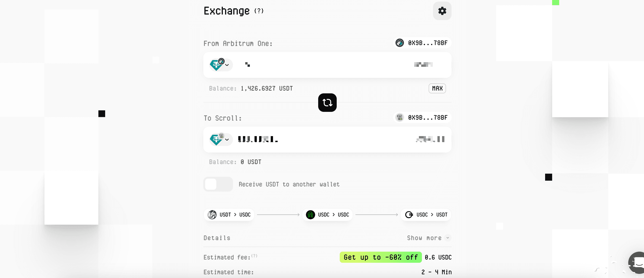Click the first route step USDT to USDC

point(229,215)
